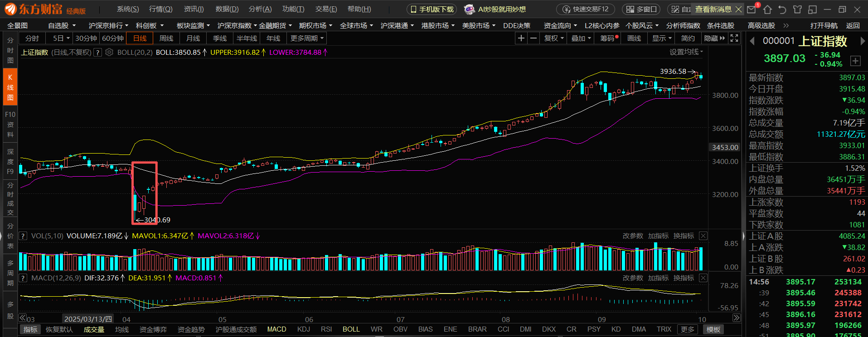Close the VOL indicator panel
This screenshot has width=868, height=337.
tap(703, 236)
